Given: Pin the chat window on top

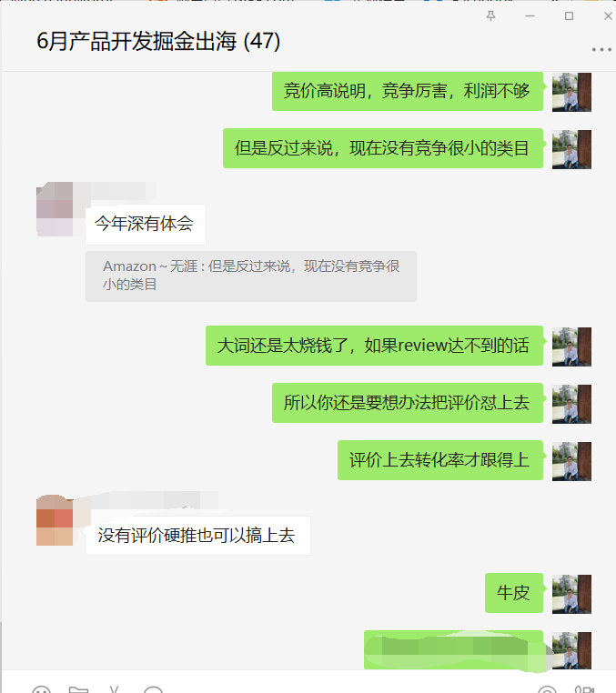Looking at the screenshot, I should click(490, 15).
